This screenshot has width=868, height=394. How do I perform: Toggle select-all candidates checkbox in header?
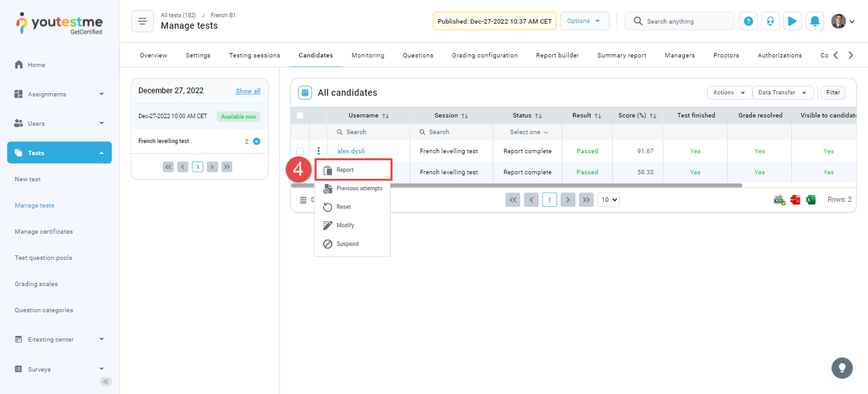(x=300, y=116)
